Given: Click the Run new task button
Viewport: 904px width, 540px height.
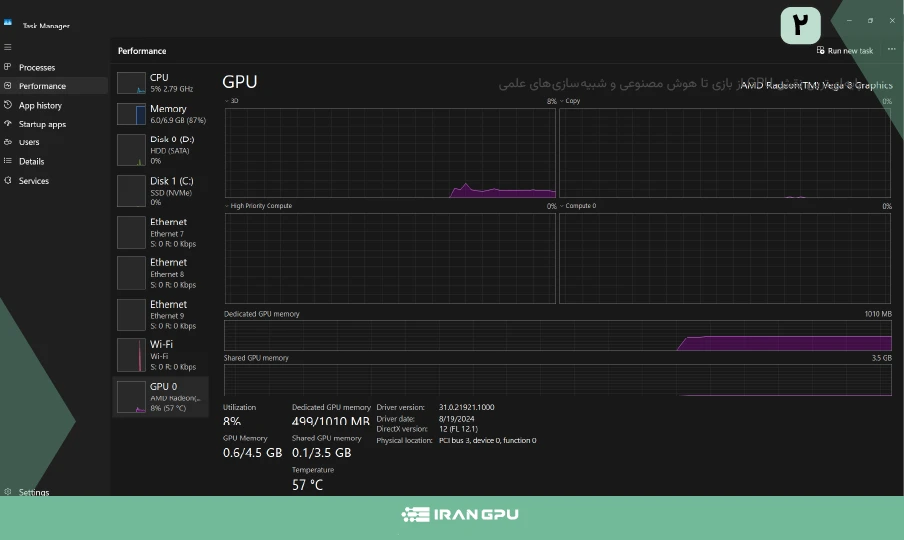Looking at the screenshot, I should (845, 51).
